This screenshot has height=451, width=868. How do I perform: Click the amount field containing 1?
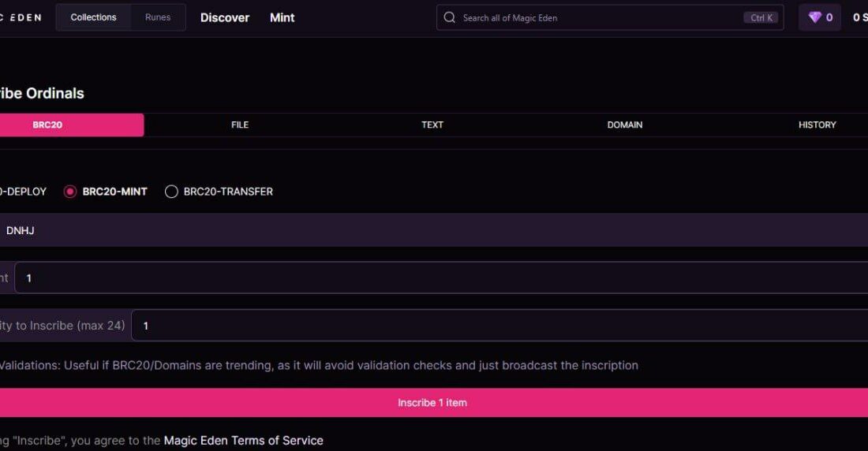tap(441, 278)
